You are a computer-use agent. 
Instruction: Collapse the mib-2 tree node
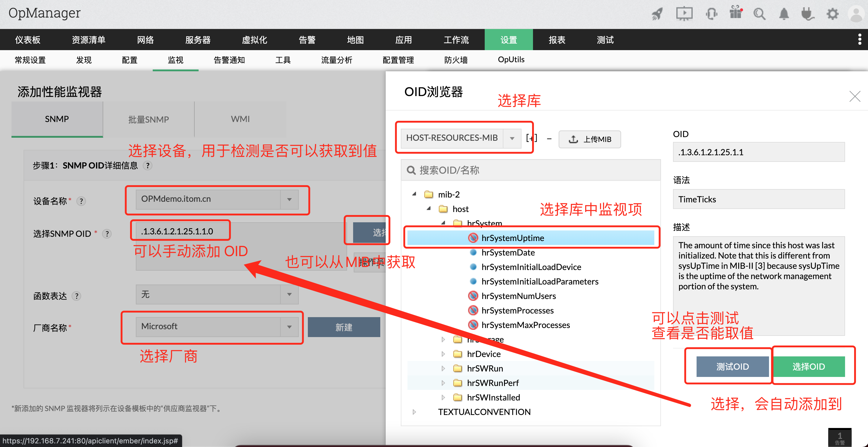click(414, 194)
